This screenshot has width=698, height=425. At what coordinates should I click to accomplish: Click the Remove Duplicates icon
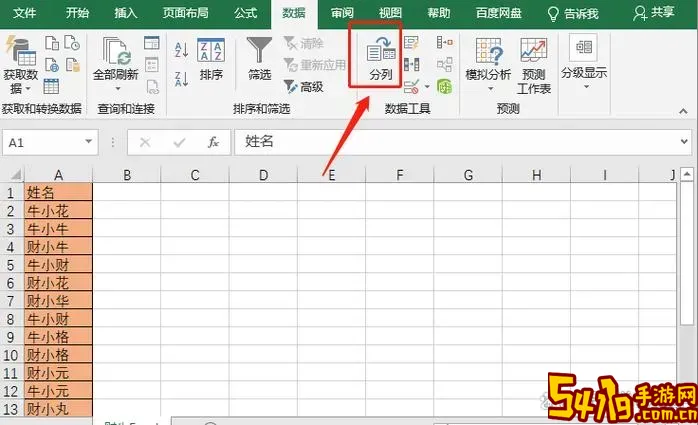coord(411,65)
